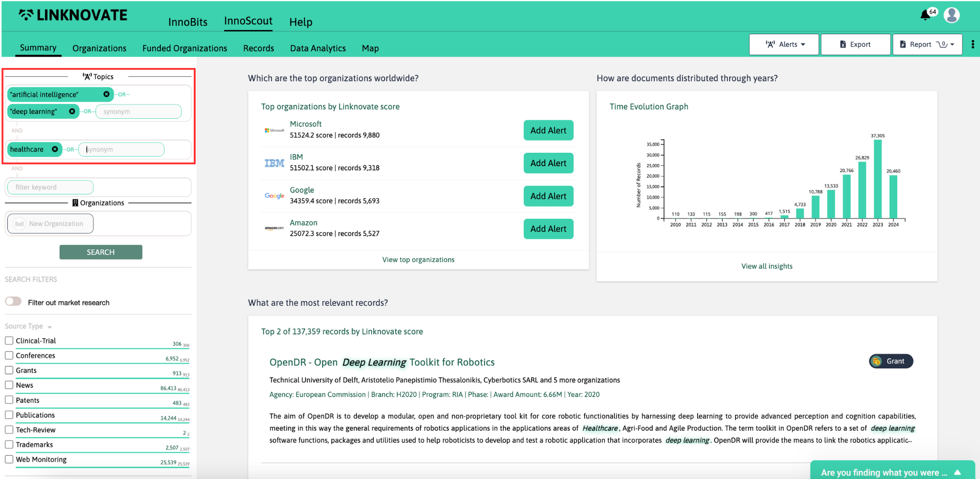Open the user profile avatar
Screen dimensions: 980x479
pos(952,15)
